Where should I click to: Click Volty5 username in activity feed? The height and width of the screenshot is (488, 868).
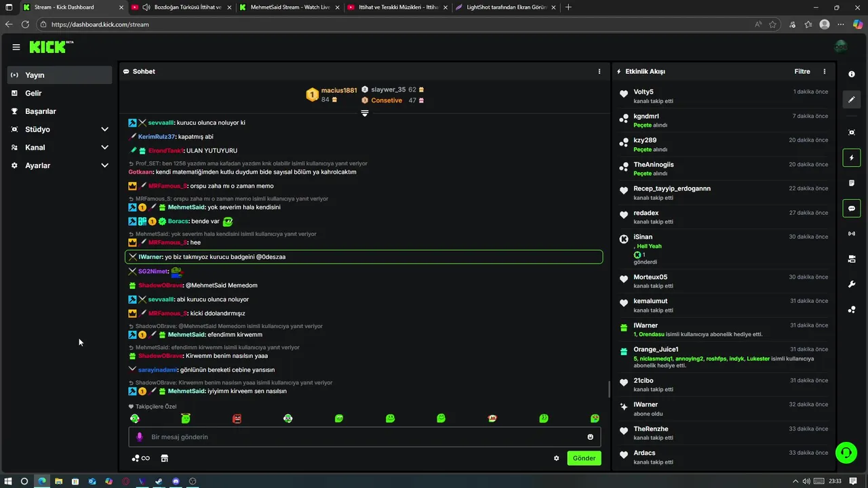click(x=644, y=91)
